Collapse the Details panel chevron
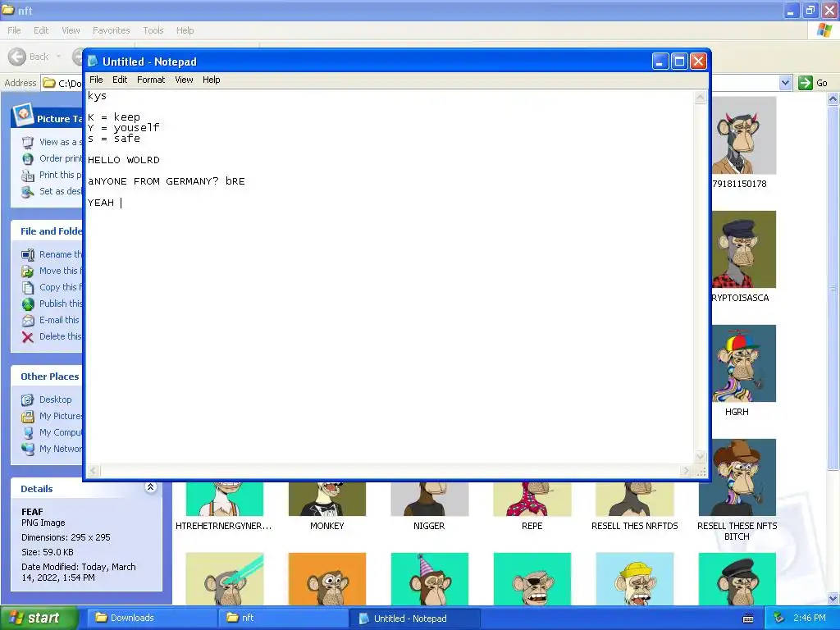 (x=151, y=487)
